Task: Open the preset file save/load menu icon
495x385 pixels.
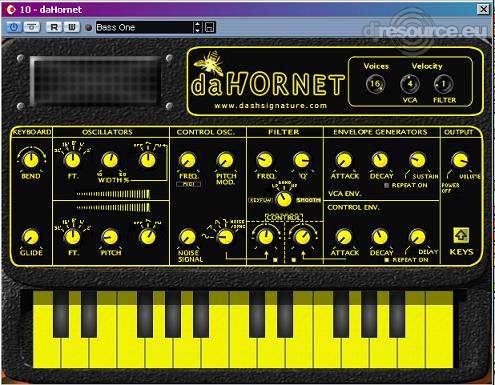Action: click(x=210, y=27)
